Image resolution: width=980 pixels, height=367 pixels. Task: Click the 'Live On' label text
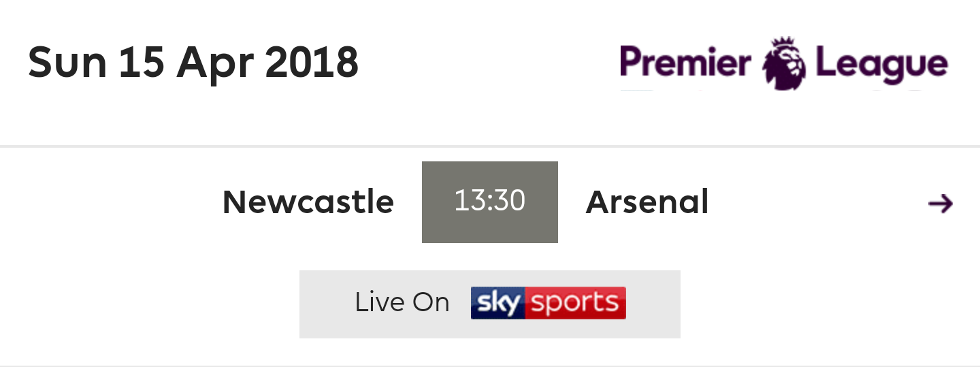point(402,303)
